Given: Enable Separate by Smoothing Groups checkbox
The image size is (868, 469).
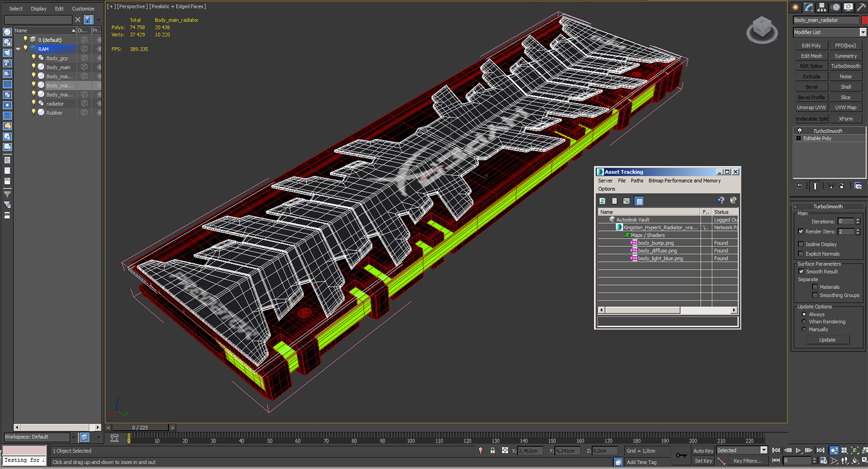Looking at the screenshot, I should click(815, 295).
